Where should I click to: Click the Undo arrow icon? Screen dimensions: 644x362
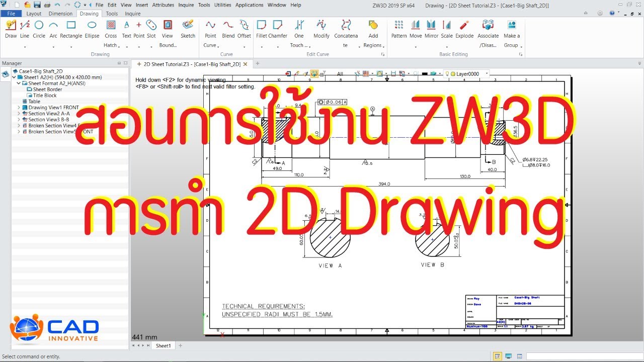pyautogui.click(x=57, y=5)
